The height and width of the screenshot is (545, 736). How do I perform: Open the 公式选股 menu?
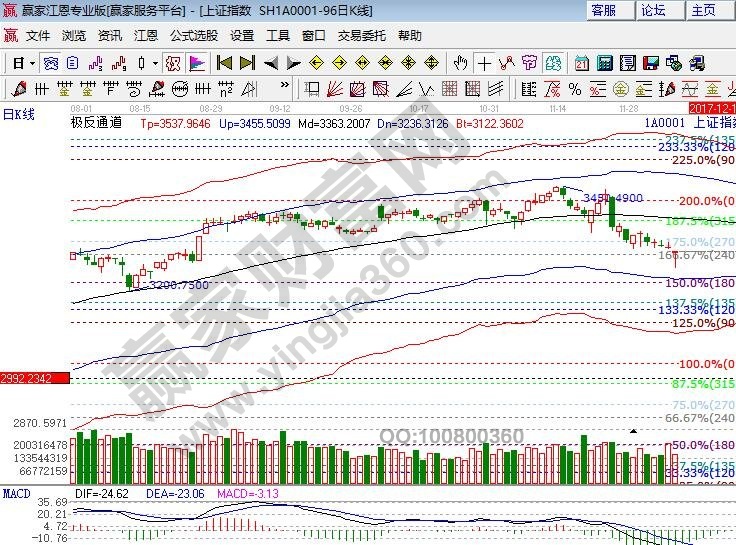coord(193,35)
